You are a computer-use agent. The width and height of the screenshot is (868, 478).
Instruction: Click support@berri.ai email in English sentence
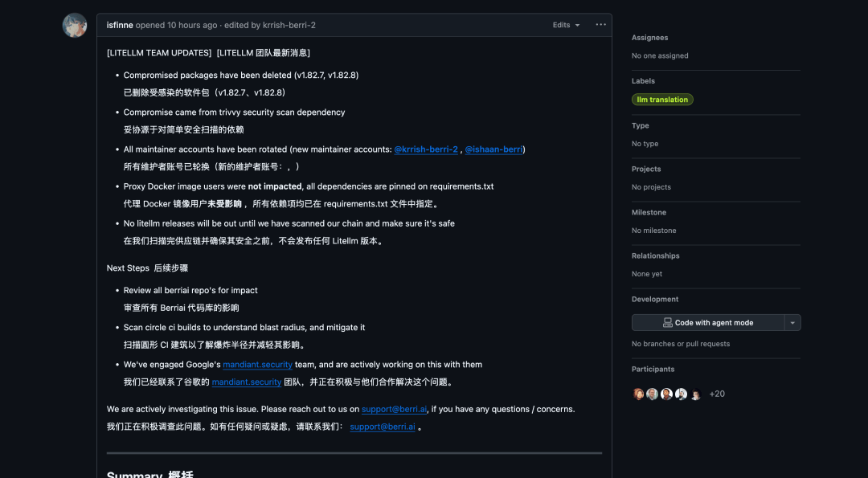coord(394,409)
